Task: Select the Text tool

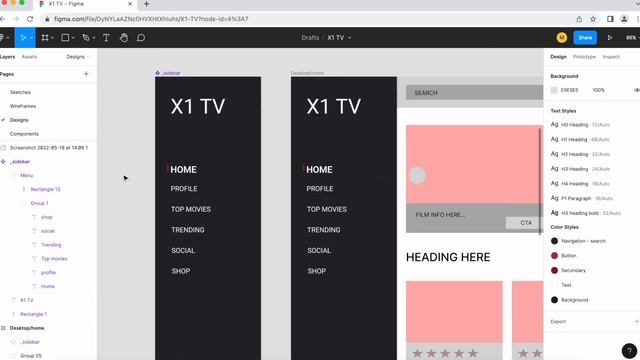Action: [x=106, y=38]
